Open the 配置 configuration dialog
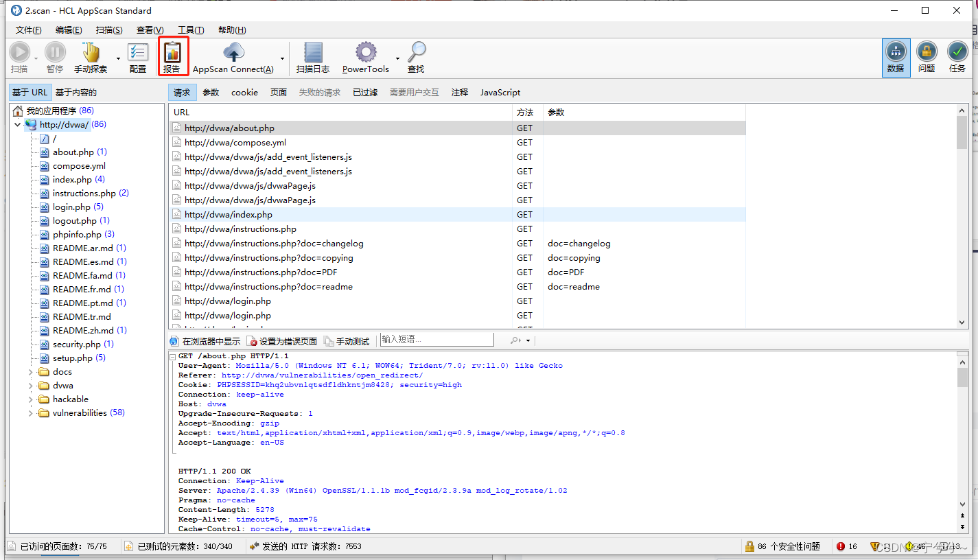978x560 pixels. tap(138, 58)
